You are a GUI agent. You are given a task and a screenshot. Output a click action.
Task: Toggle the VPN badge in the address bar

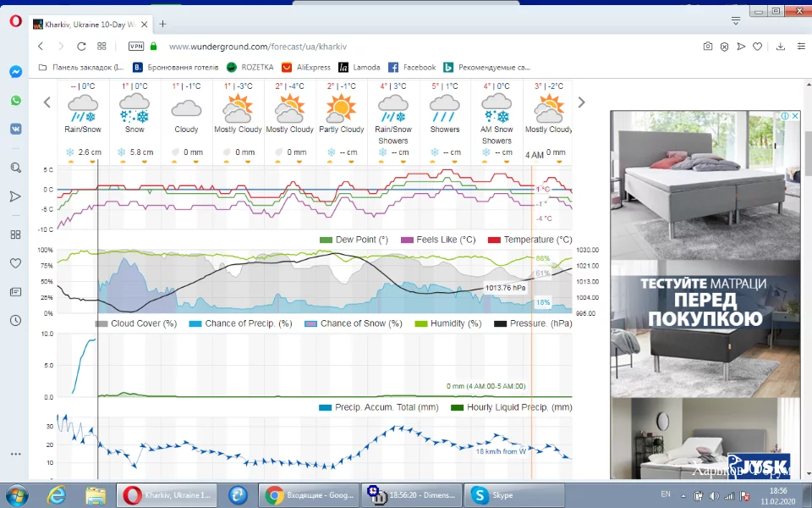(135, 47)
